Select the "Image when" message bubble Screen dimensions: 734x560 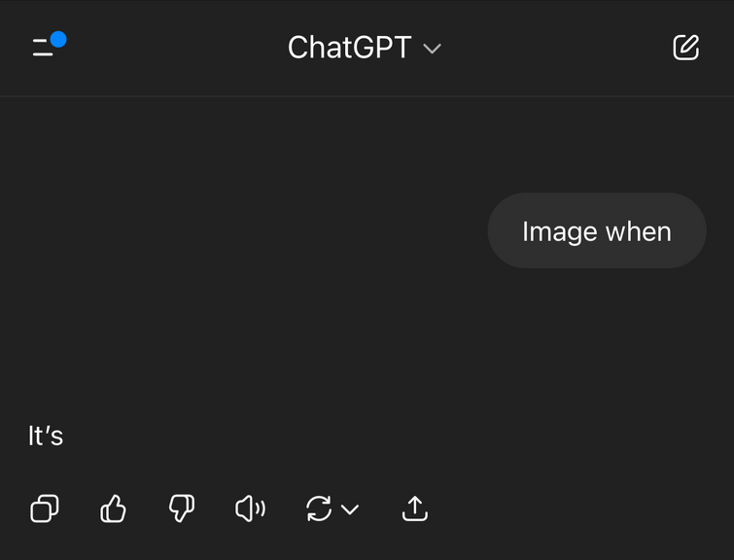tap(597, 230)
